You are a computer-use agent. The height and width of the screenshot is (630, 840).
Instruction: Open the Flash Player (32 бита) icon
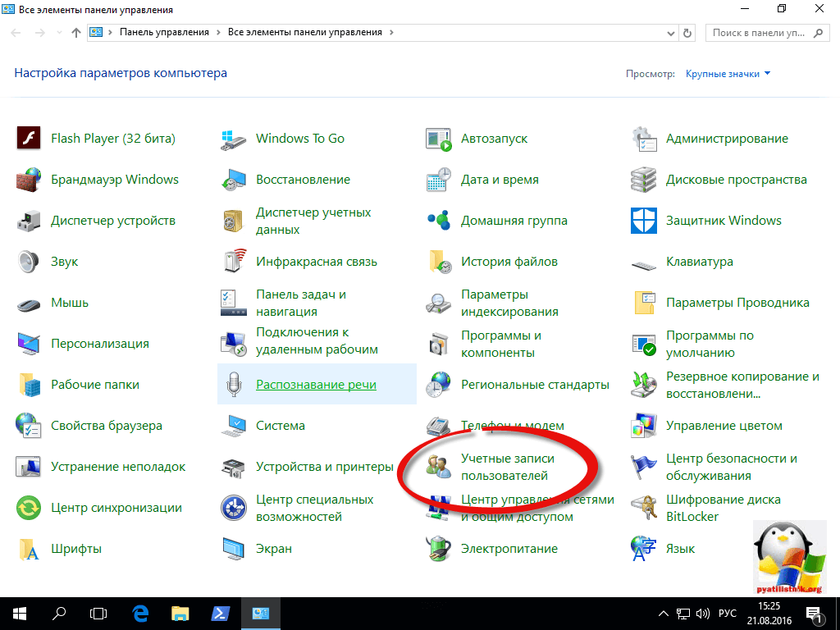tap(29, 139)
